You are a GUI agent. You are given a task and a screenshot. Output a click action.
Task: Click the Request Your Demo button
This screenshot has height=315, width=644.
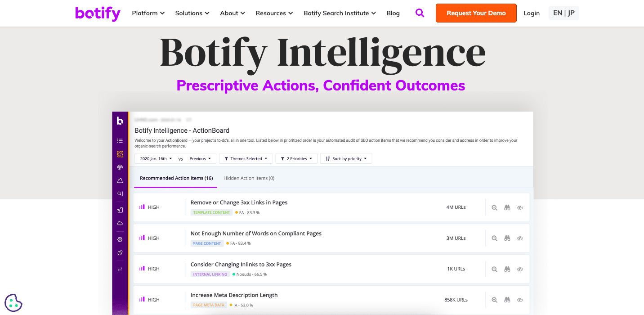tap(476, 13)
